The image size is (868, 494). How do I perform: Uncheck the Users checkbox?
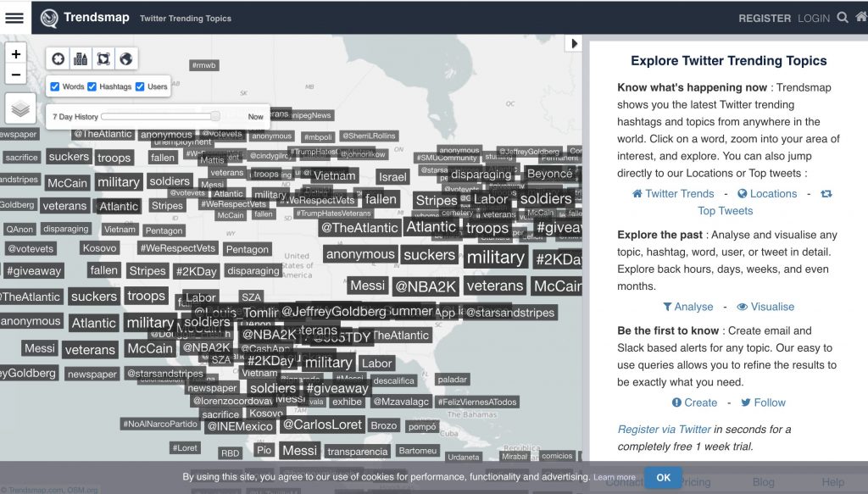tap(140, 86)
